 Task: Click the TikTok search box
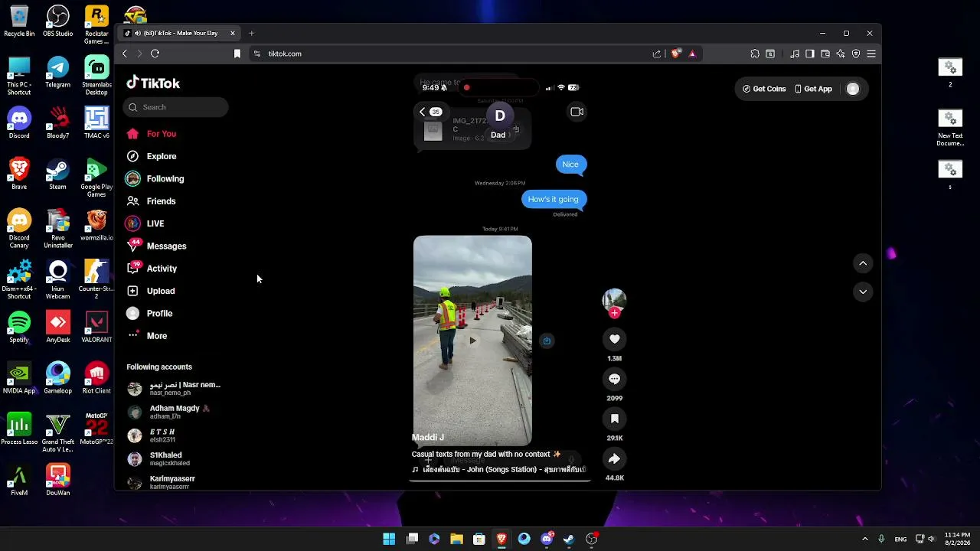175,107
